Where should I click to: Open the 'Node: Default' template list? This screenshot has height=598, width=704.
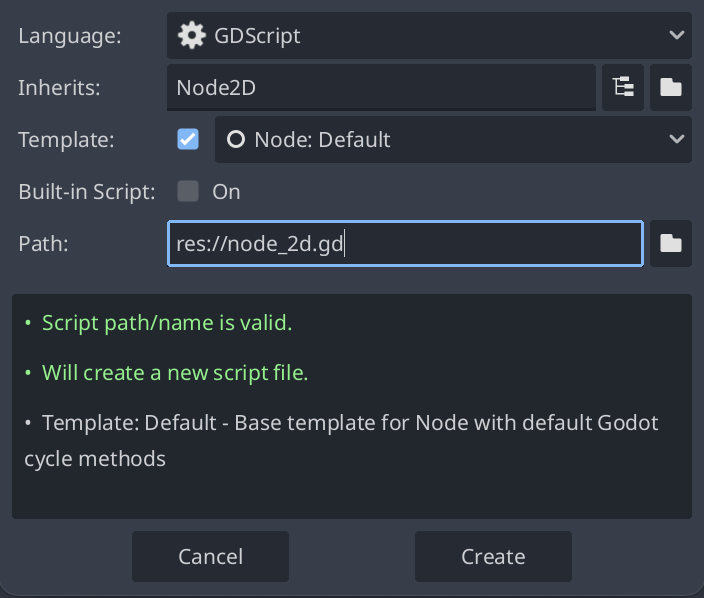pyautogui.click(x=453, y=139)
